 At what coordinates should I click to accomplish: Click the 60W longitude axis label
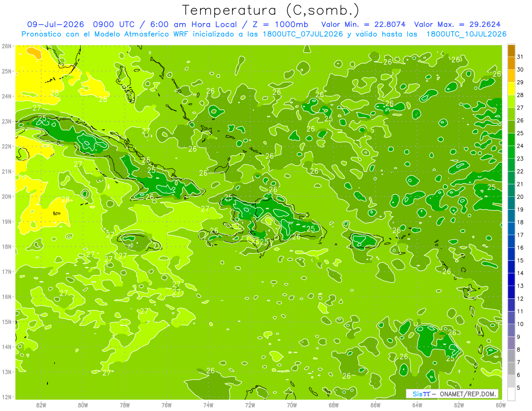501,405
